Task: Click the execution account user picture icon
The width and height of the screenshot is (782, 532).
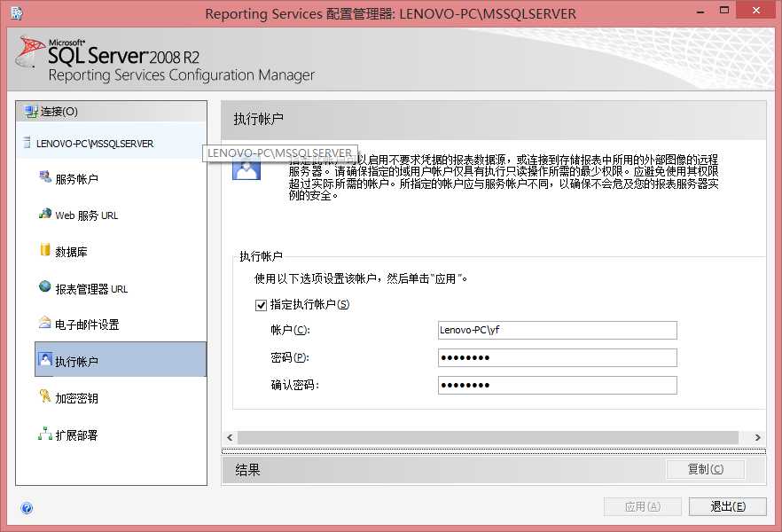Action: 246,168
